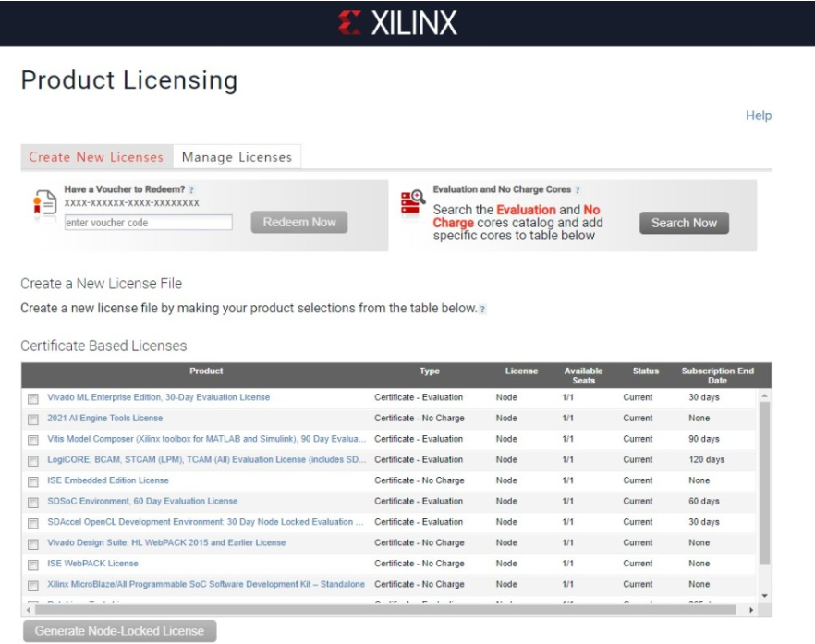Open SDSoC Environment 60 Day Evaluation link
This screenshot has width=815, height=644.
tap(142, 501)
